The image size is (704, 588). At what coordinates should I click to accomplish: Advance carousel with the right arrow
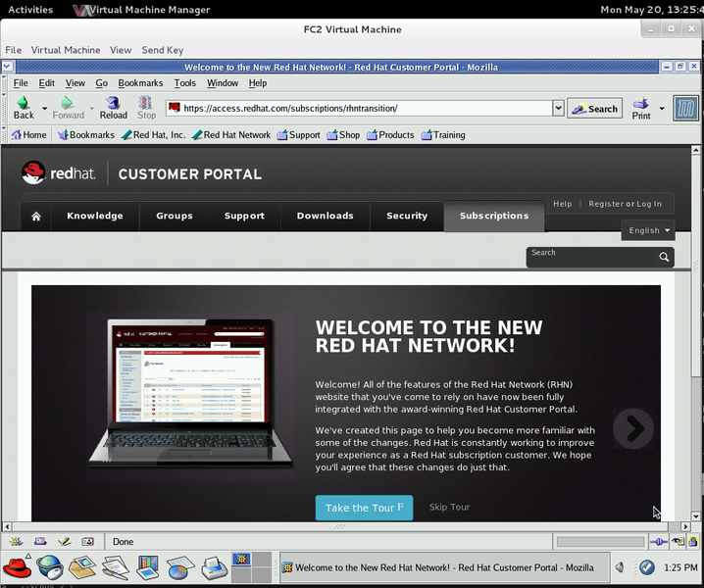(x=633, y=428)
